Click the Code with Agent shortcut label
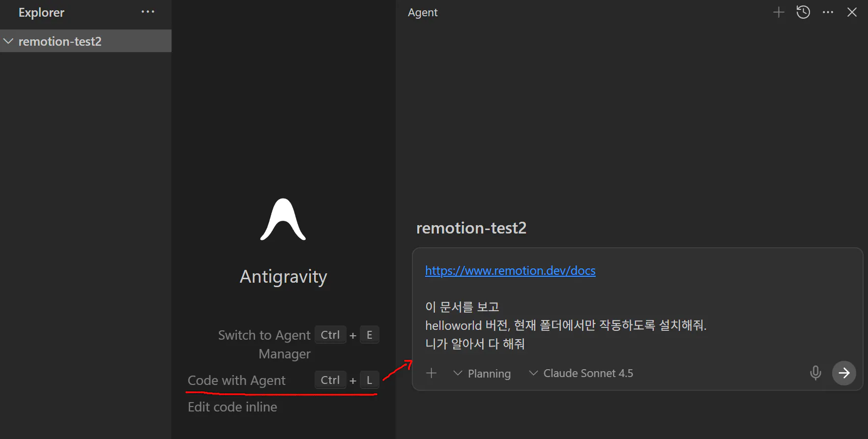The image size is (868, 439). 236,380
